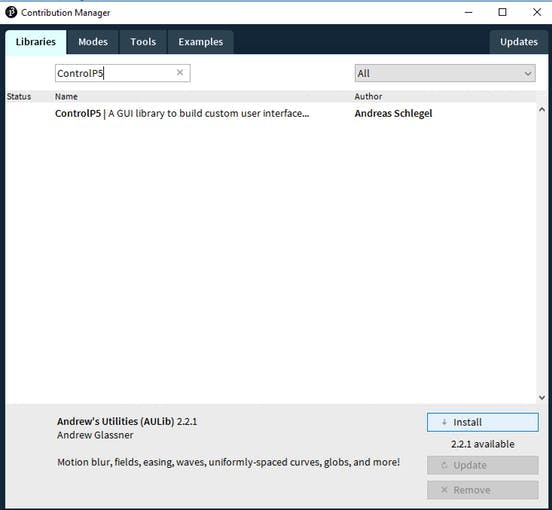Select the Libraries tab
552x510 pixels.
36,42
